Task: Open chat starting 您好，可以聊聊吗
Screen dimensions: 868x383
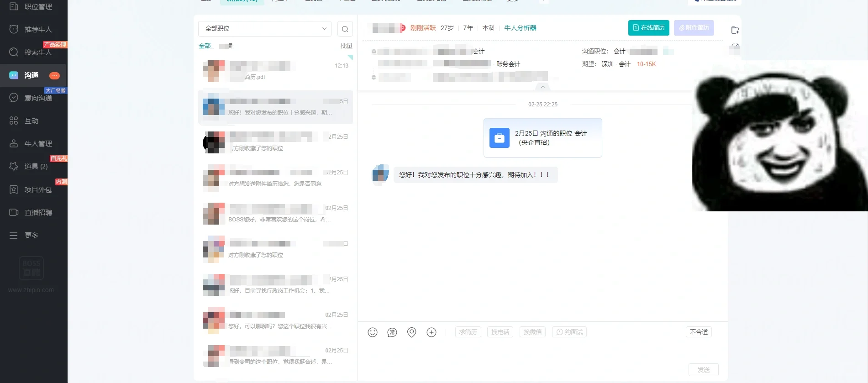Action: pos(275,320)
